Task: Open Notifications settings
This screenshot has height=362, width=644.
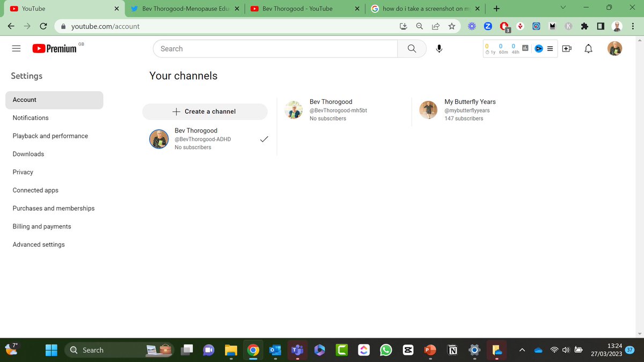Action: click(x=54, y=118)
